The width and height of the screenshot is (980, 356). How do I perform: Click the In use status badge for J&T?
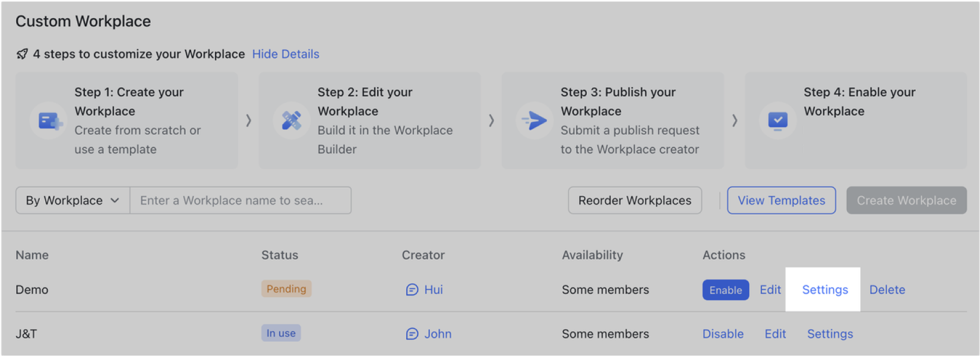pyautogui.click(x=281, y=333)
